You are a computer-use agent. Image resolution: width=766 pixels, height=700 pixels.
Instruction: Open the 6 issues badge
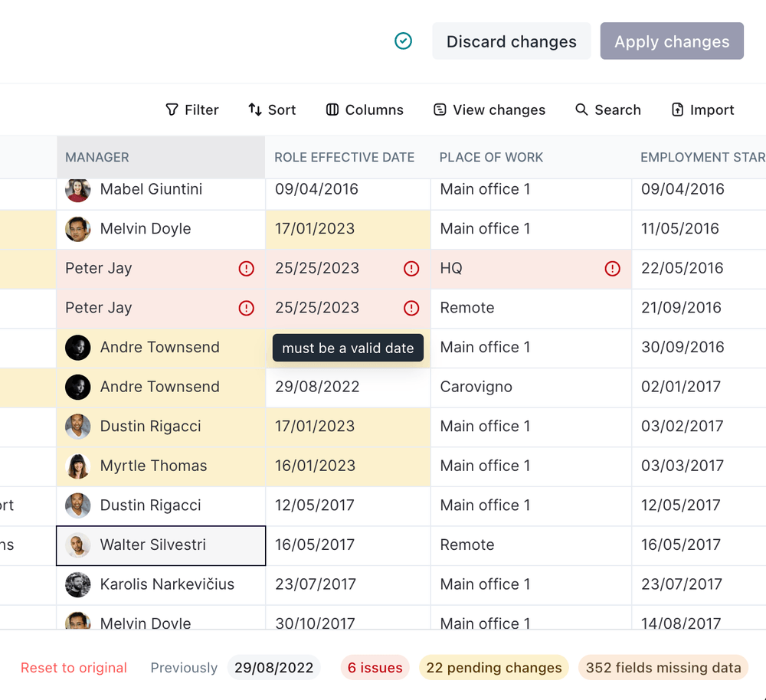coord(375,667)
